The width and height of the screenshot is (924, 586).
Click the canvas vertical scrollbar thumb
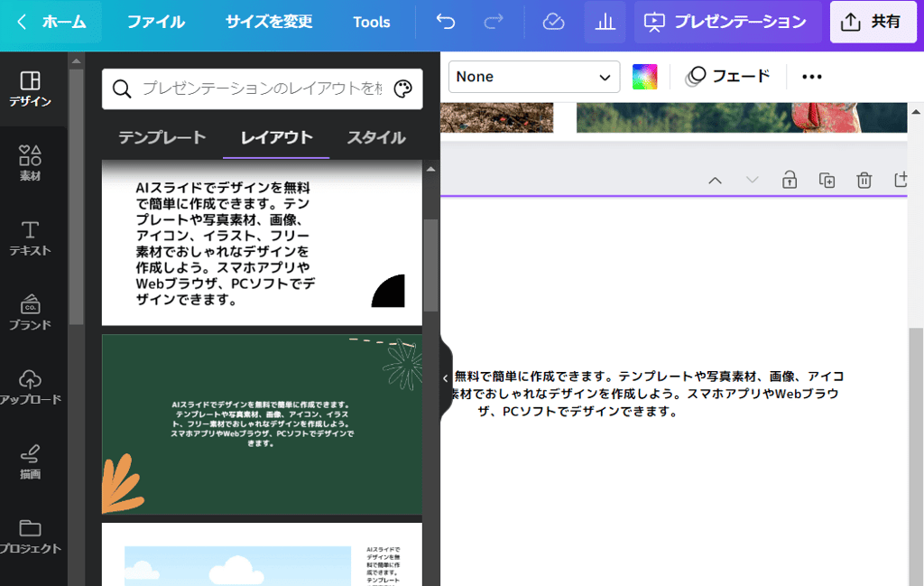916,457
